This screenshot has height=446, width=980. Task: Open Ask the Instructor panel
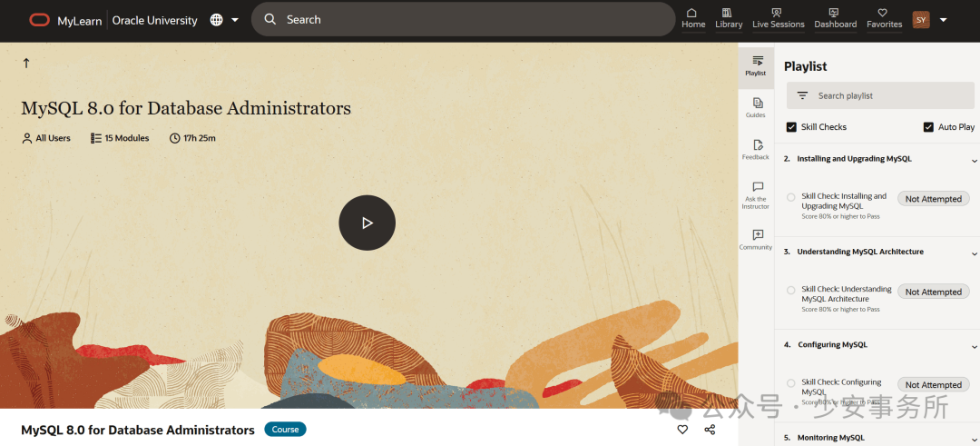click(x=756, y=195)
